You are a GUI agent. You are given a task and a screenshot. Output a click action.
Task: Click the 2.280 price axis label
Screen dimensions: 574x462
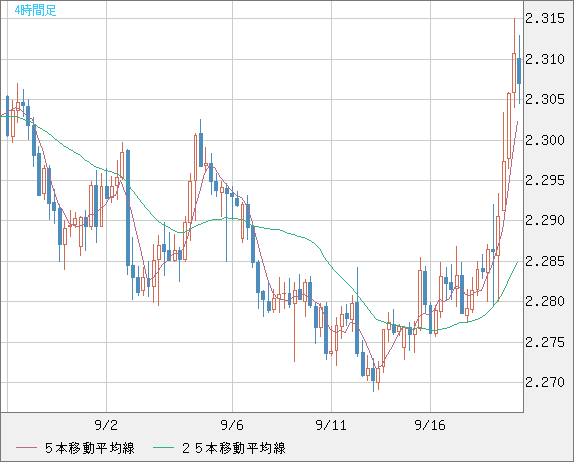[545, 301]
